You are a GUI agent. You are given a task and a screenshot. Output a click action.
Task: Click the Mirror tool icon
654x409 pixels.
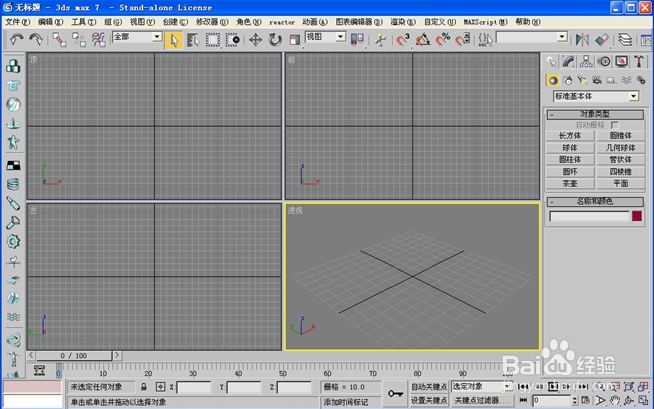[x=582, y=40]
